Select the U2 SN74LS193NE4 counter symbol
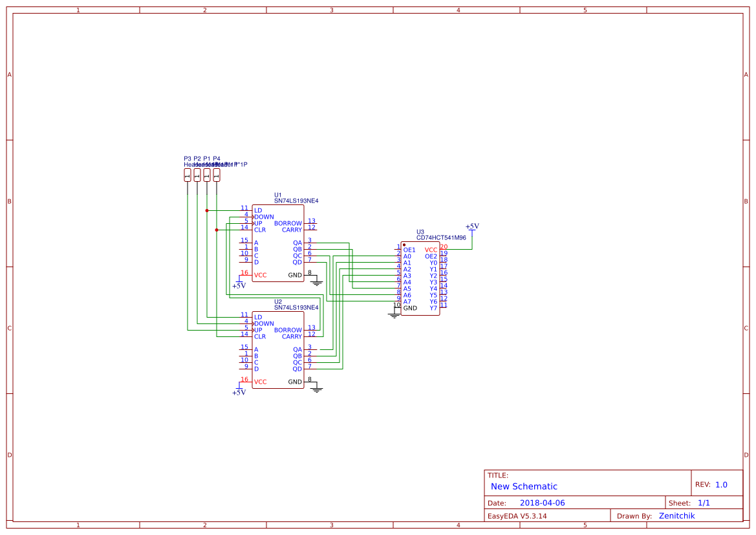Image resolution: width=756 pixels, height=535 pixels. point(278,349)
